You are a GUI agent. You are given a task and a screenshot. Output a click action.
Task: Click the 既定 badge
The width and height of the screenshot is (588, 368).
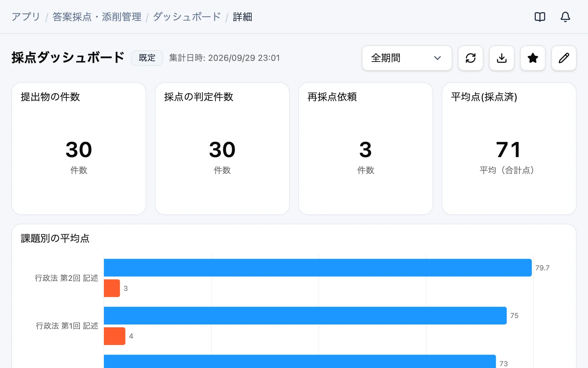point(147,58)
